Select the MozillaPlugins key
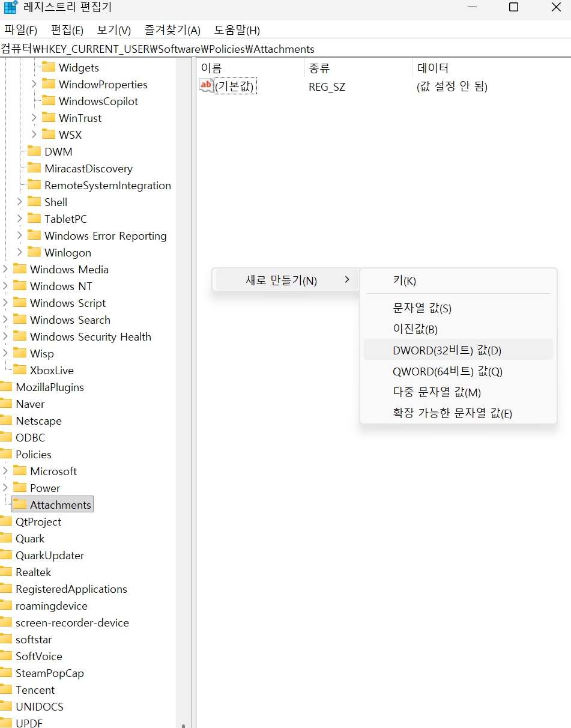 pyautogui.click(x=49, y=387)
